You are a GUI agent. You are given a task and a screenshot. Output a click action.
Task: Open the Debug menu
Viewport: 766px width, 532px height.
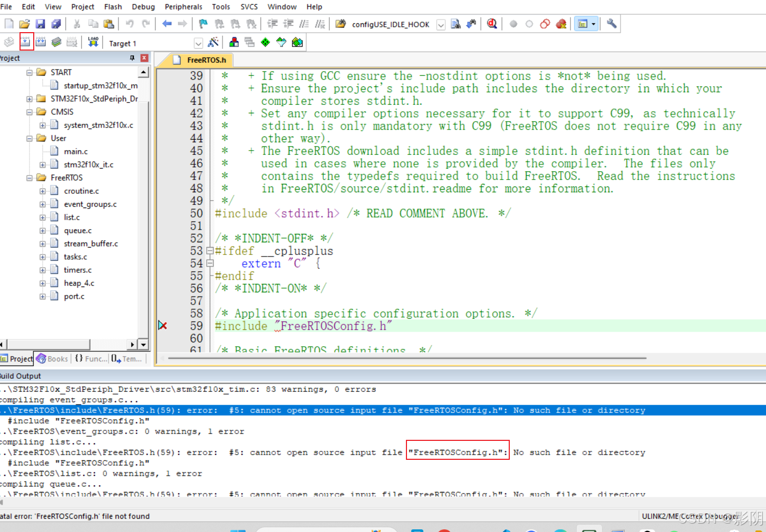click(x=143, y=6)
